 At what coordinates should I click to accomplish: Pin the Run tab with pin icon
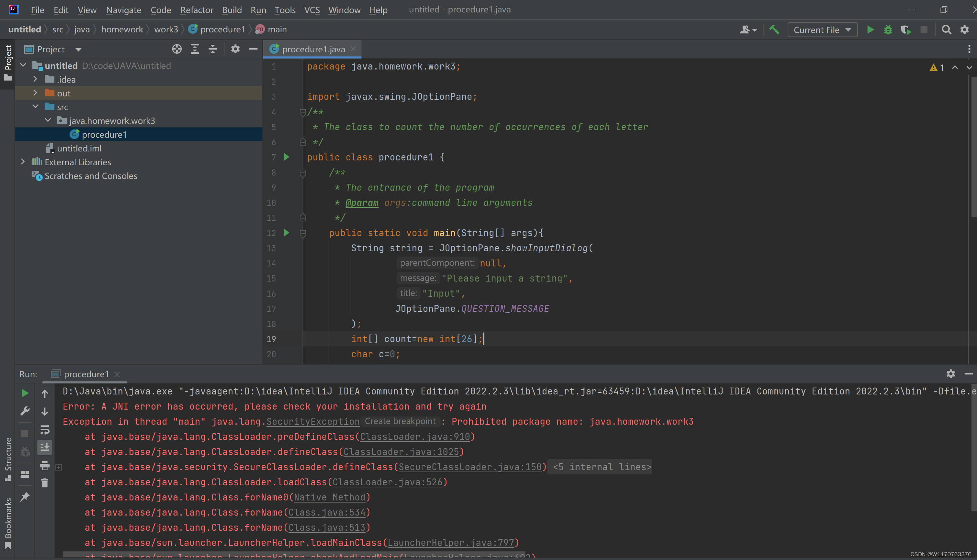pos(25,497)
